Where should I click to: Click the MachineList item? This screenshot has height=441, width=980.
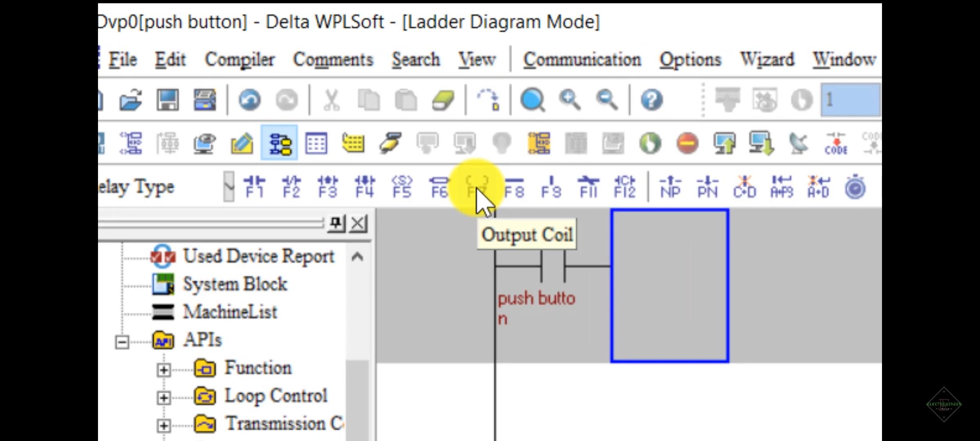230,312
